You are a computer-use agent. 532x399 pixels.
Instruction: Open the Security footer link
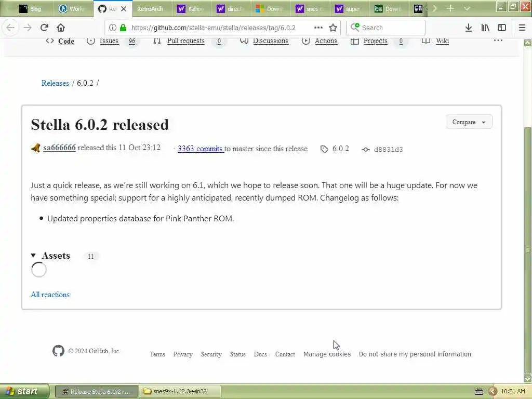[x=211, y=354]
